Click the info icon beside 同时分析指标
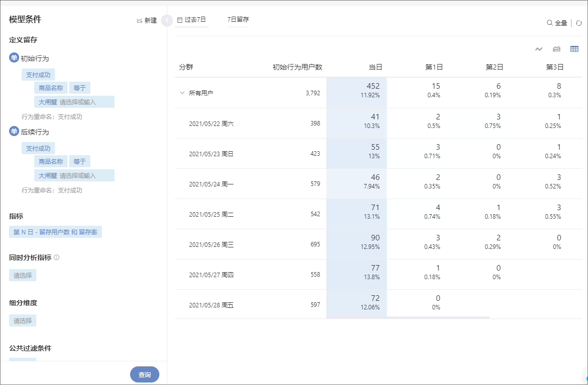 point(56,258)
